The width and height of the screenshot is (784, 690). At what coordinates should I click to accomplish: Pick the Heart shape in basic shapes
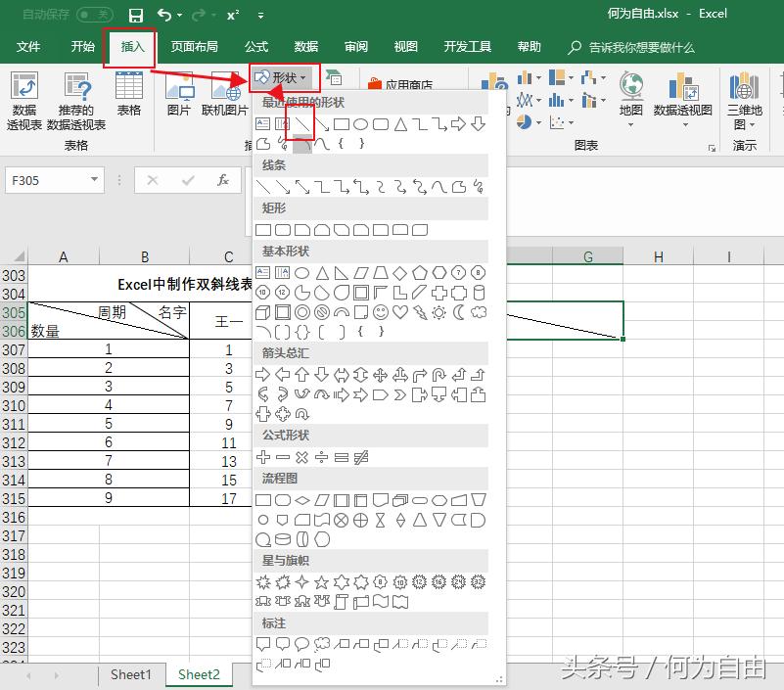click(400, 311)
